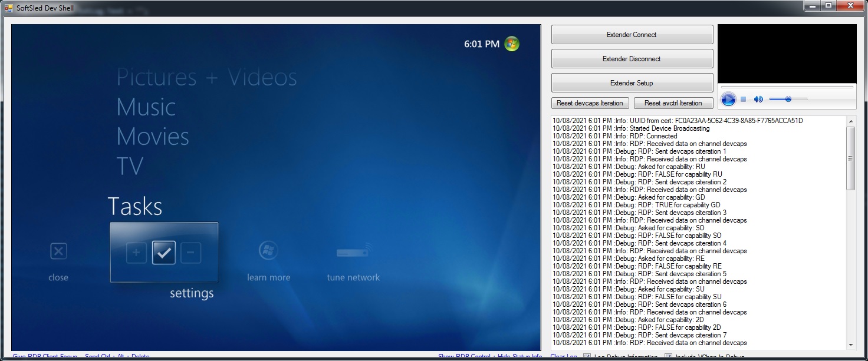The height and width of the screenshot is (361, 868).
Task: Click the 6:01 PM clock text
Action: tap(482, 44)
